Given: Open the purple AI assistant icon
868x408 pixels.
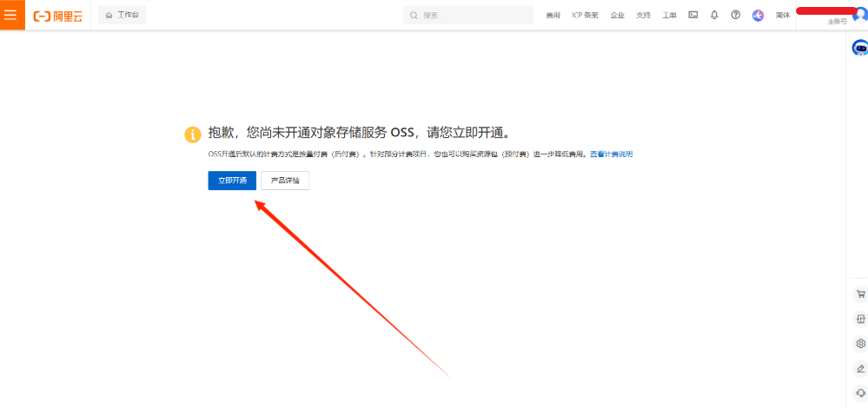Looking at the screenshot, I should [x=758, y=16].
